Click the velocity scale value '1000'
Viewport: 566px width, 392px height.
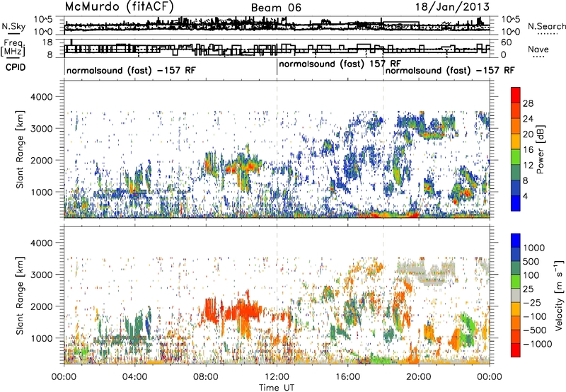pos(533,248)
